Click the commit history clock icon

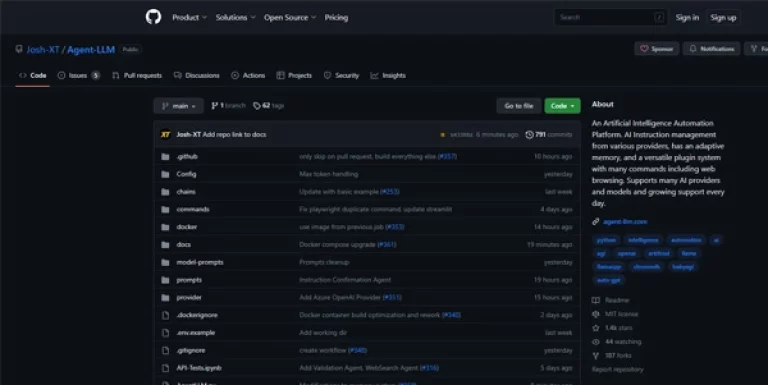(529, 134)
